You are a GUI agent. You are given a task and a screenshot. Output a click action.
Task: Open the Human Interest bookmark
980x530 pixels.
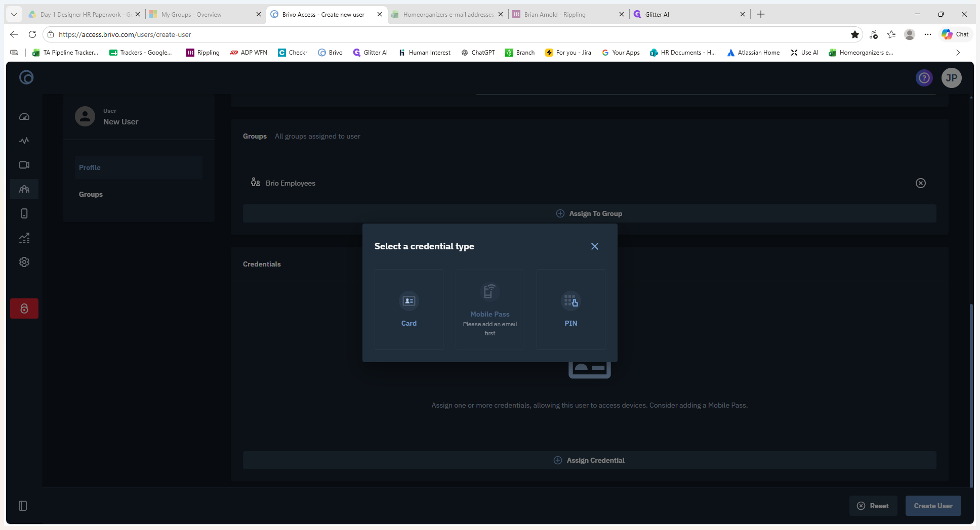point(425,53)
